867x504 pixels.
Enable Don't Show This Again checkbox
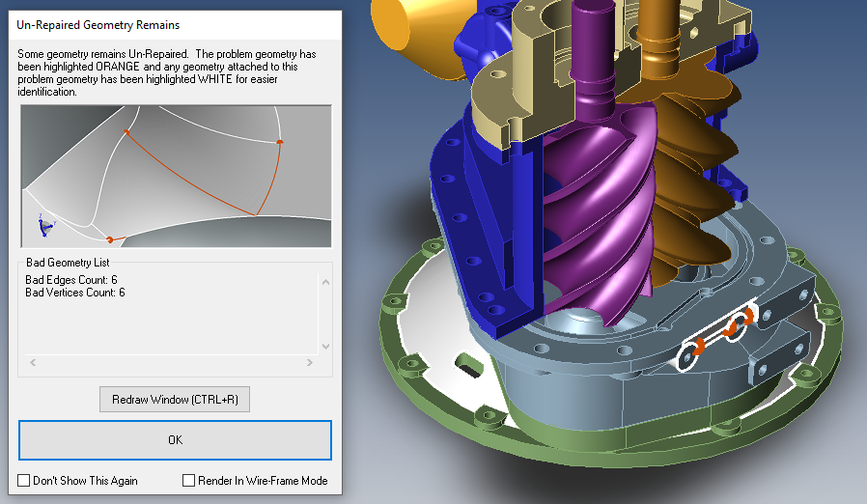click(x=24, y=480)
